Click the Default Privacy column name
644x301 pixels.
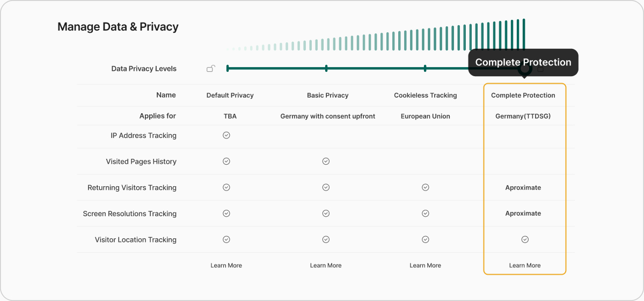[x=230, y=96]
